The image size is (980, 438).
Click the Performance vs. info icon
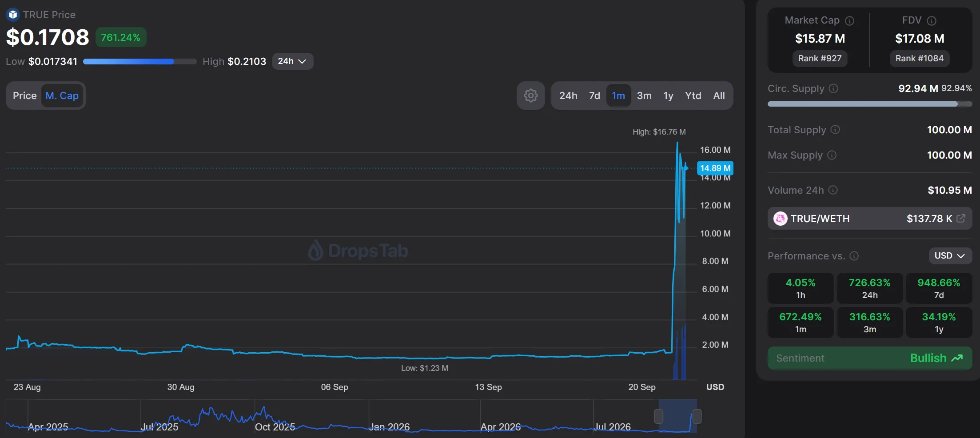click(x=854, y=256)
